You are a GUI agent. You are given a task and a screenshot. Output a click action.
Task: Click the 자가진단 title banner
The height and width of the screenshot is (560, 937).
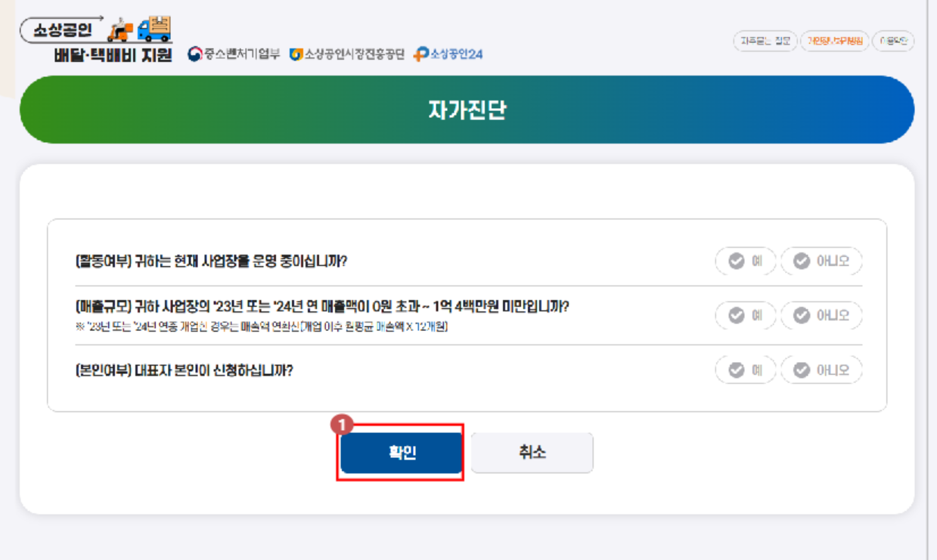468,109
